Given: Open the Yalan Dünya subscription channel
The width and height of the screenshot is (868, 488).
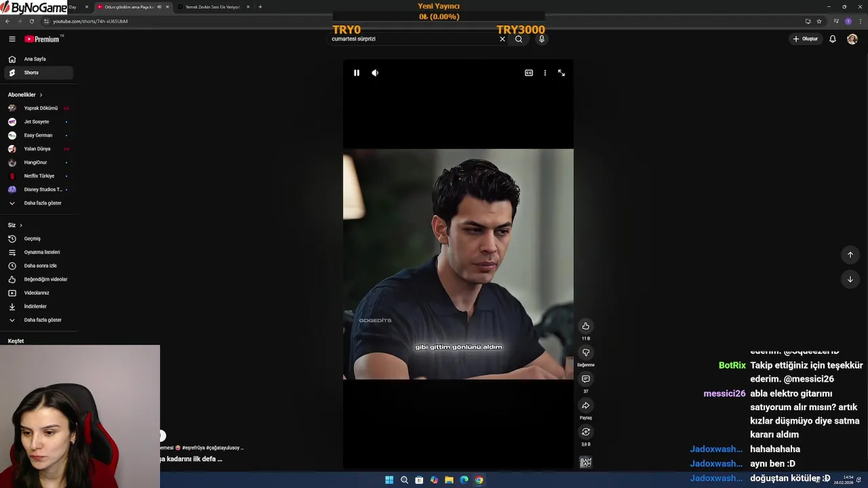Looking at the screenshot, I should click(39, 149).
